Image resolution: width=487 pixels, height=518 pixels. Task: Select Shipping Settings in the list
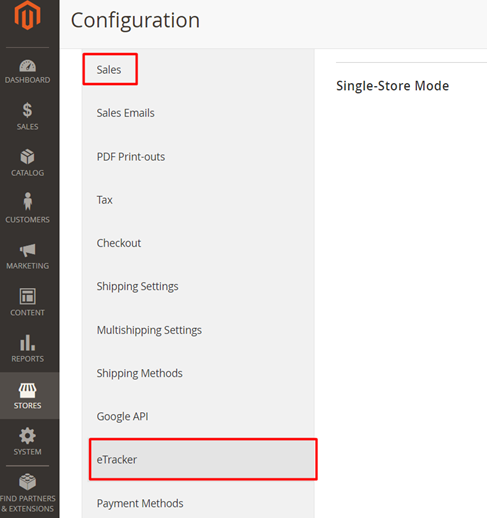point(137,287)
